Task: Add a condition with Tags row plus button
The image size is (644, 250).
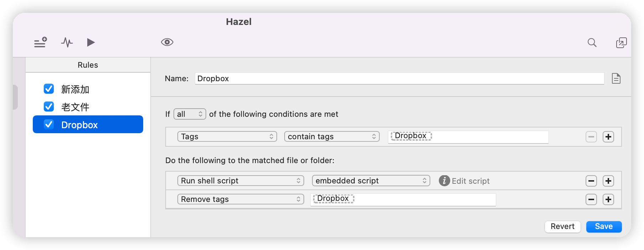Action: (x=608, y=137)
